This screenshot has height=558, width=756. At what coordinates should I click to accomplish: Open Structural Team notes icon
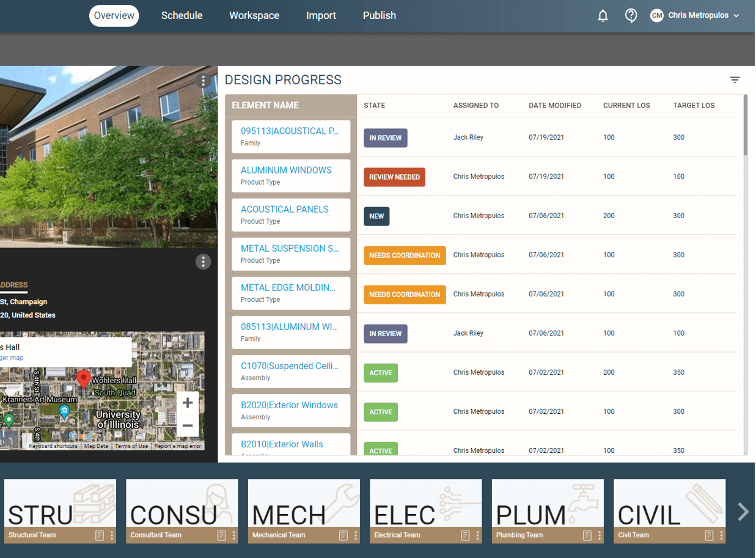click(100, 535)
